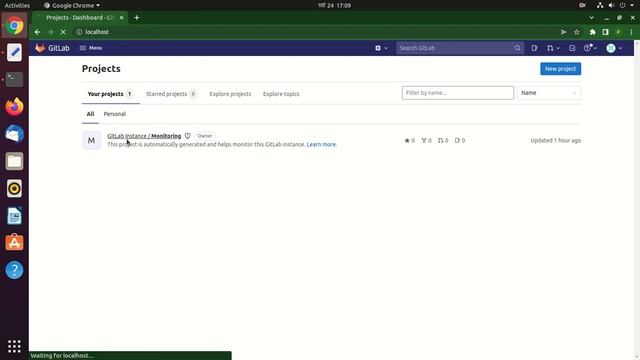Open a new browser tab

tap(137, 18)
